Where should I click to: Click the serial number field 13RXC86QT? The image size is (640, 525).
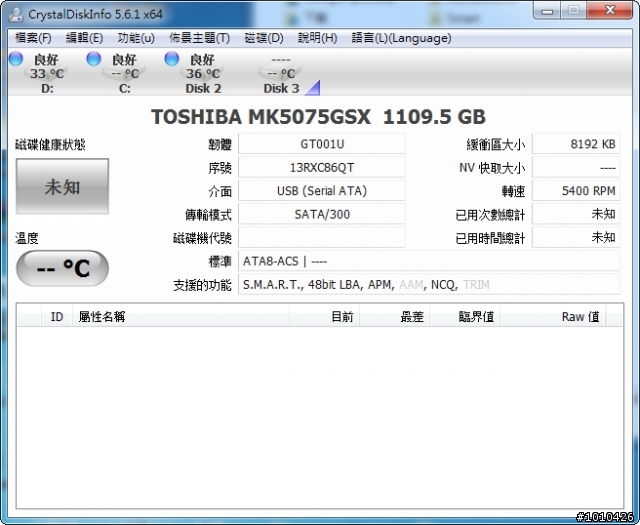[322, 168]
